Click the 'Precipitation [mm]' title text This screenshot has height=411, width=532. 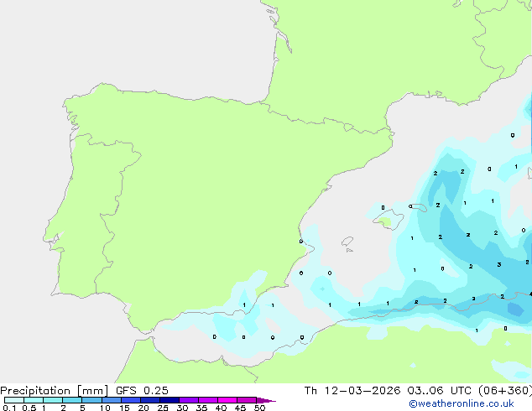coord(55,391)
